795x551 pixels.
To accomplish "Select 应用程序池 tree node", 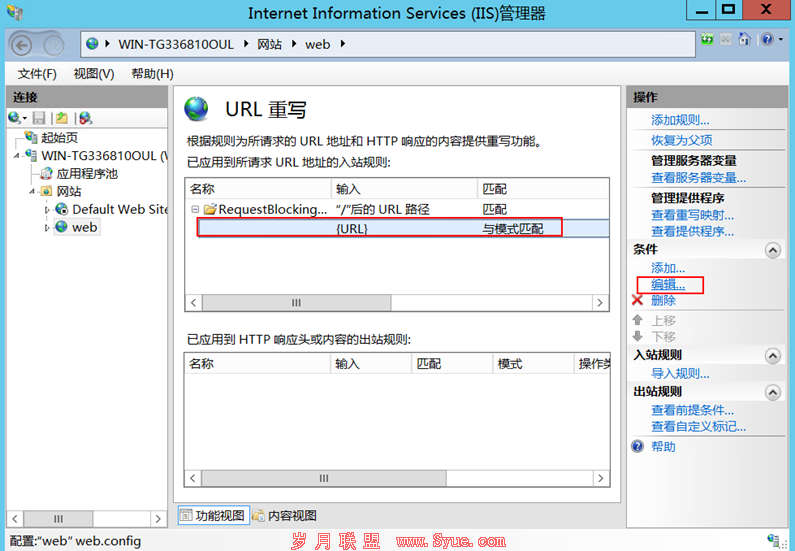I will pyautogui.click(x=87, y=174).
